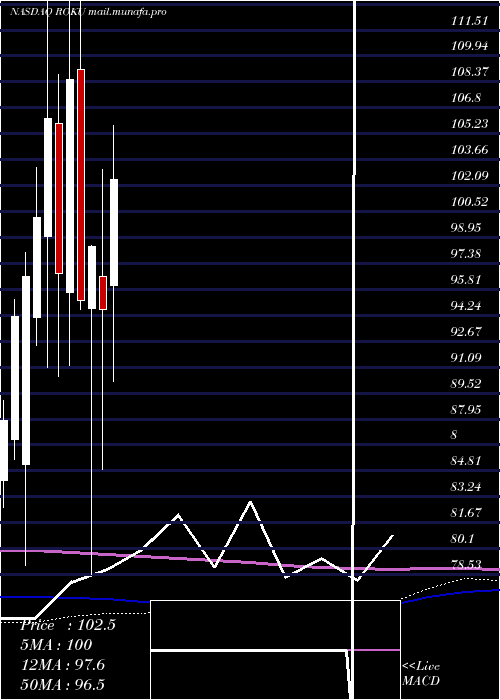Select the 98.95 price axis label
This screenshot has width=500, height=700.
click(466, 228)
